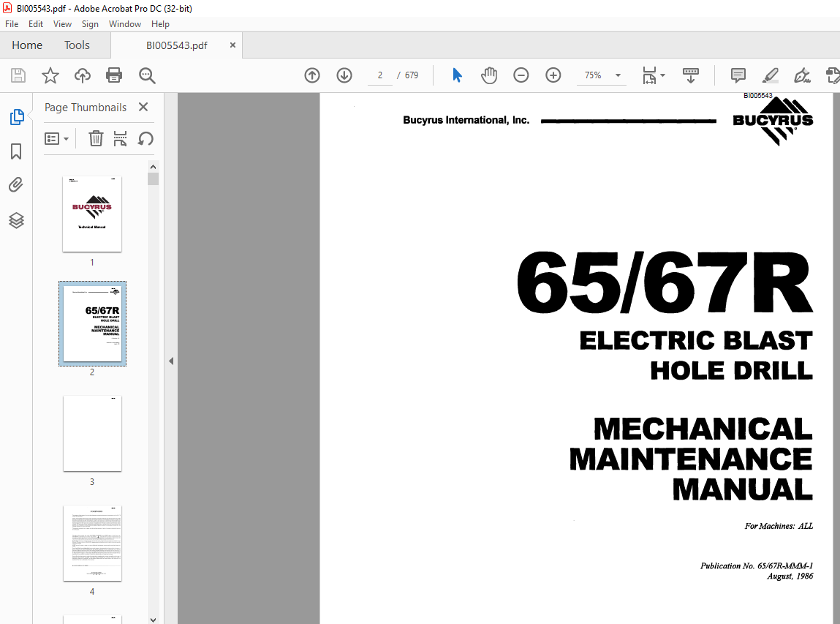Print the document with printer icon
The width and height of the screenshot is (840, 624).
pyautogui.click(x=114, y=75)
